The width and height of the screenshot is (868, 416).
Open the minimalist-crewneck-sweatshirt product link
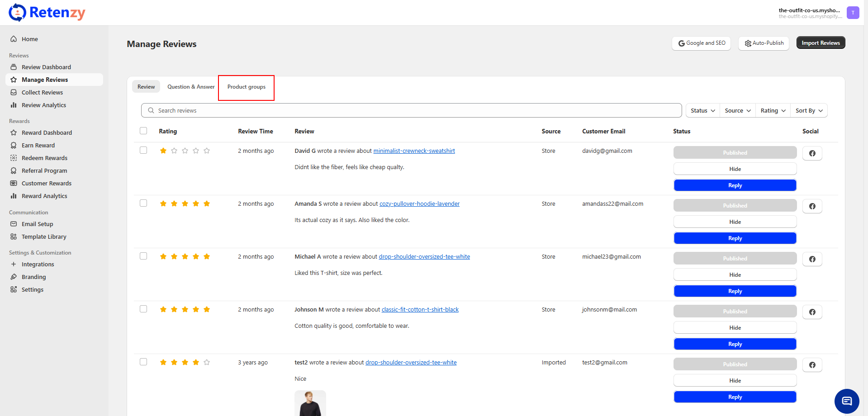(x=414, y=151)
